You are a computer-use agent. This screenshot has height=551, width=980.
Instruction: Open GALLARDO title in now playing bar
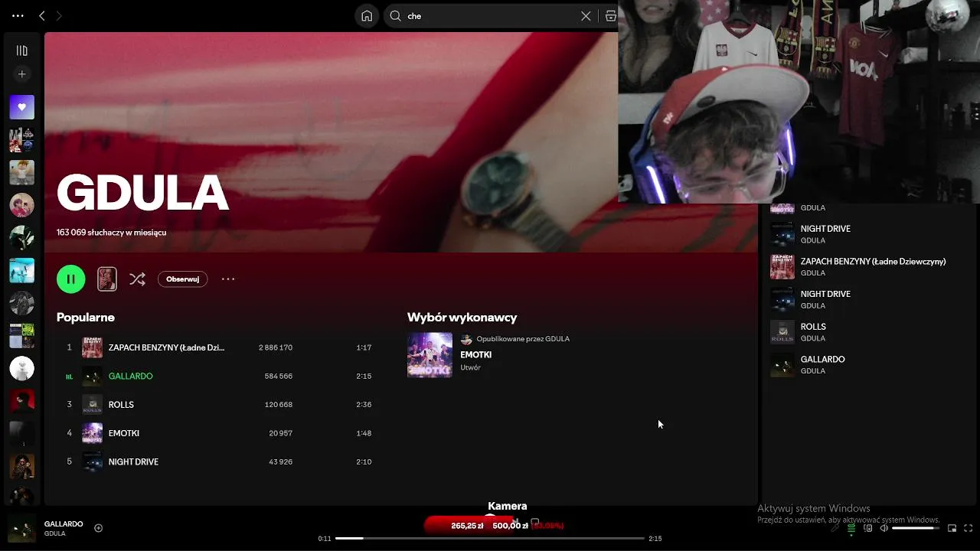pos(64,524)
